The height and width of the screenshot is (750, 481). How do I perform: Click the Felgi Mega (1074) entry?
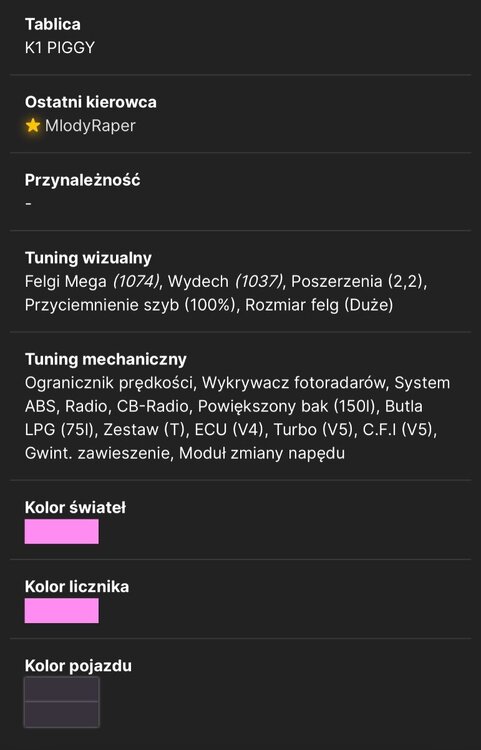[92, 282]
